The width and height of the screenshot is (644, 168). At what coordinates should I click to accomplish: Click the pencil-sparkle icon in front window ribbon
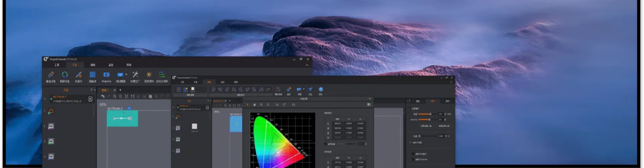click(278, 89)
